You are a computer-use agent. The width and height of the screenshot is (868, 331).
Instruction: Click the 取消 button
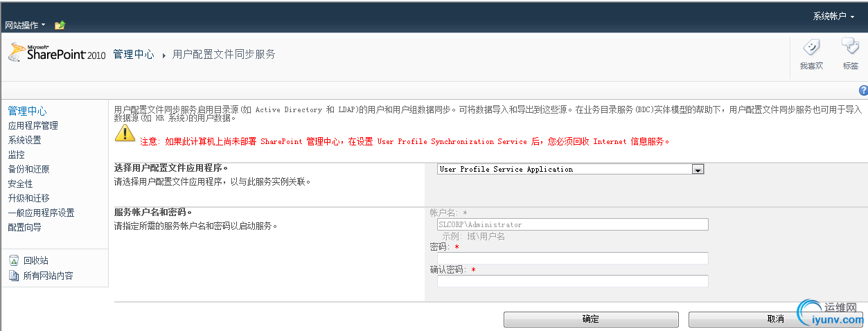776,319
